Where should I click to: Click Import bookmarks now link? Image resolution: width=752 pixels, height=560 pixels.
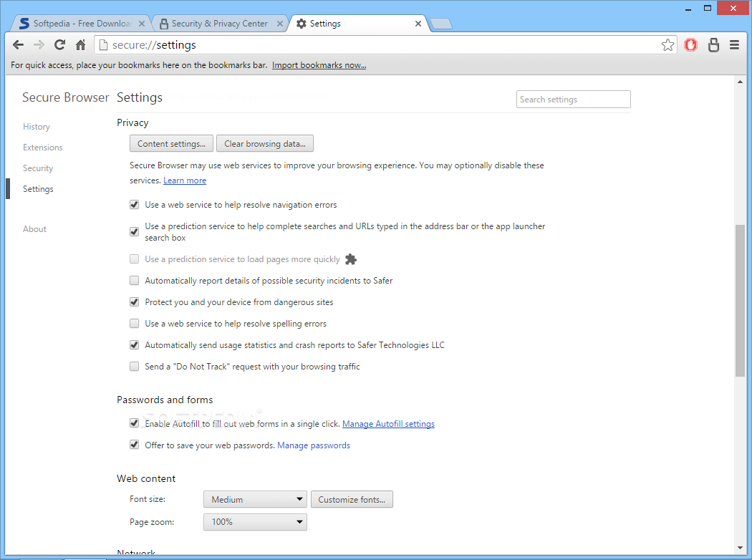[319, 65]
